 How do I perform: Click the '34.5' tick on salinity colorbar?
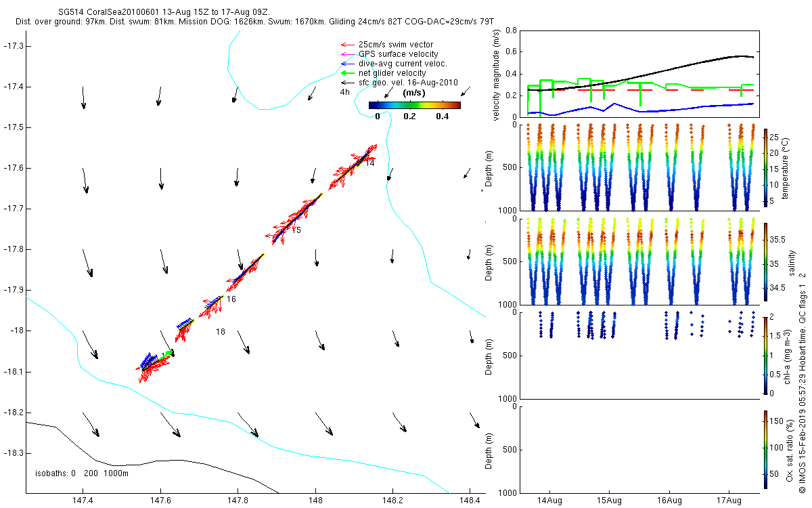(777, 288)
